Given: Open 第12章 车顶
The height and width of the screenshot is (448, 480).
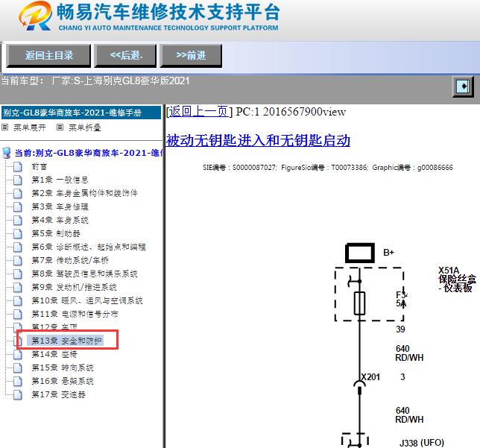Looking at the screenshot, I should pyautogui.click(x=54, y=326).
